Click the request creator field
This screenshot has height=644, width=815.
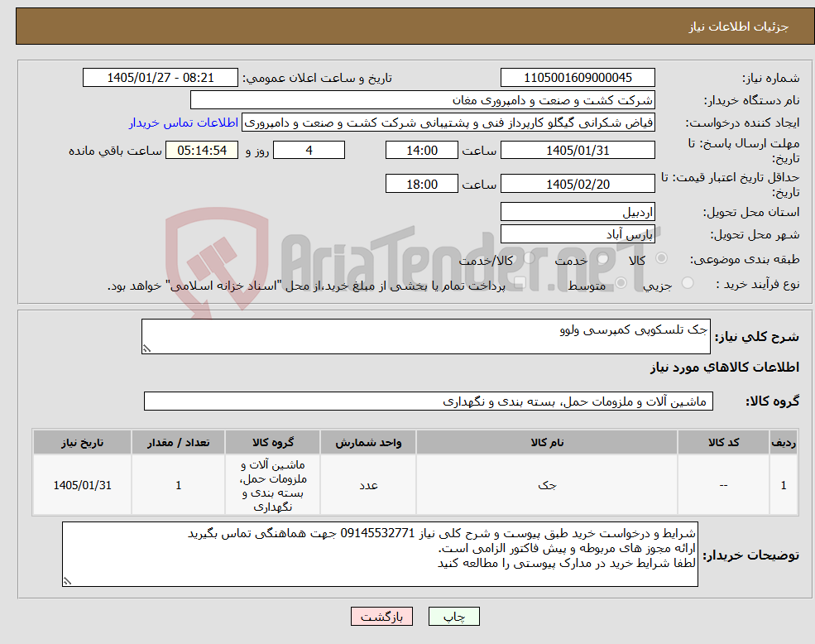[x=448, y=123]
